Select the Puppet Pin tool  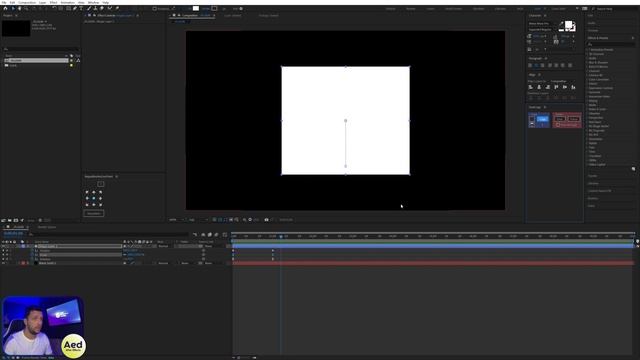117,8
